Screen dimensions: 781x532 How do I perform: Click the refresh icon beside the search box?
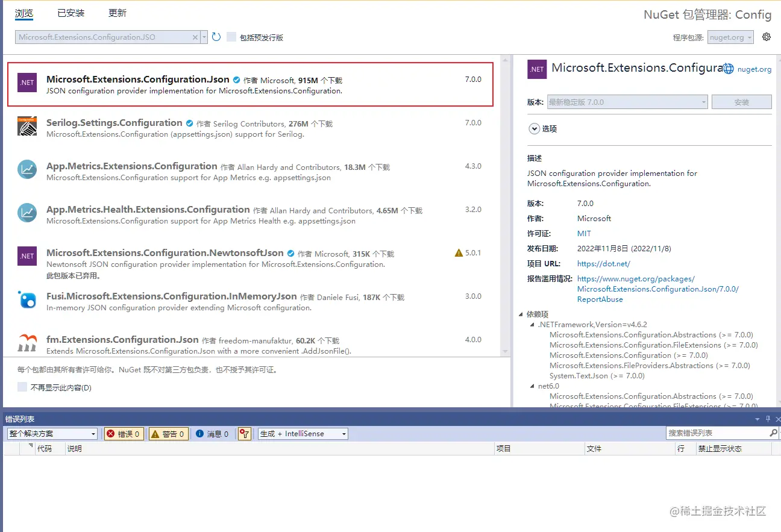pyautogui.click(x=216, y=37)
